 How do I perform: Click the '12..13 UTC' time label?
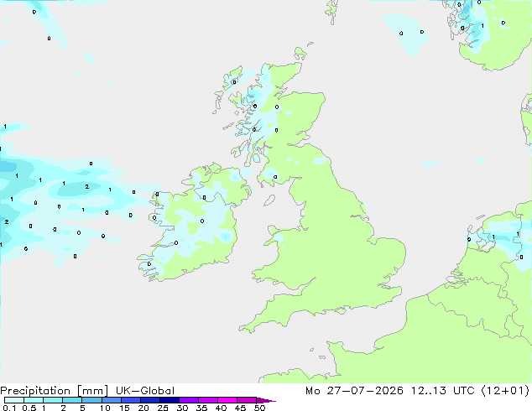[444, 391]
